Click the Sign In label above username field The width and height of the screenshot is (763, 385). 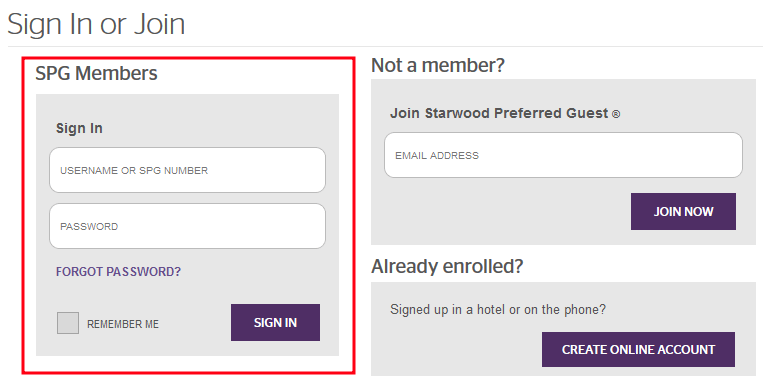tap(79, 128)
